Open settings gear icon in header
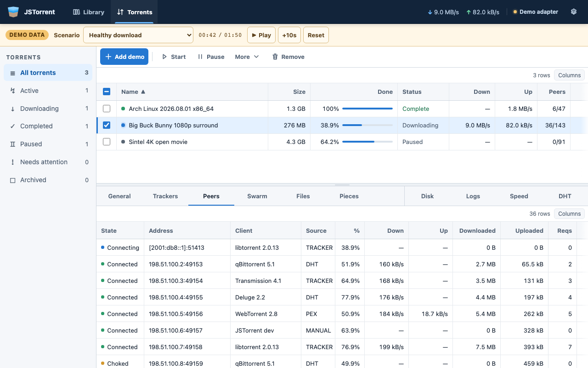 [574, 12]
